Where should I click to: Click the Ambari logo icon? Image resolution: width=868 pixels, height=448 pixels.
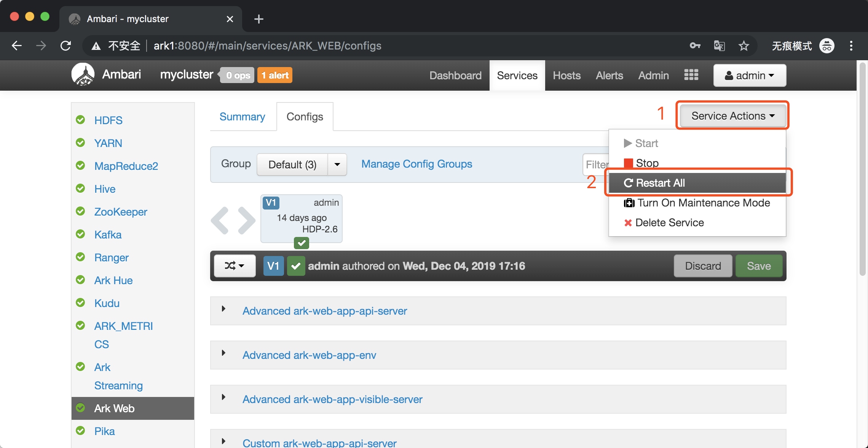click(x=83, y=74)
